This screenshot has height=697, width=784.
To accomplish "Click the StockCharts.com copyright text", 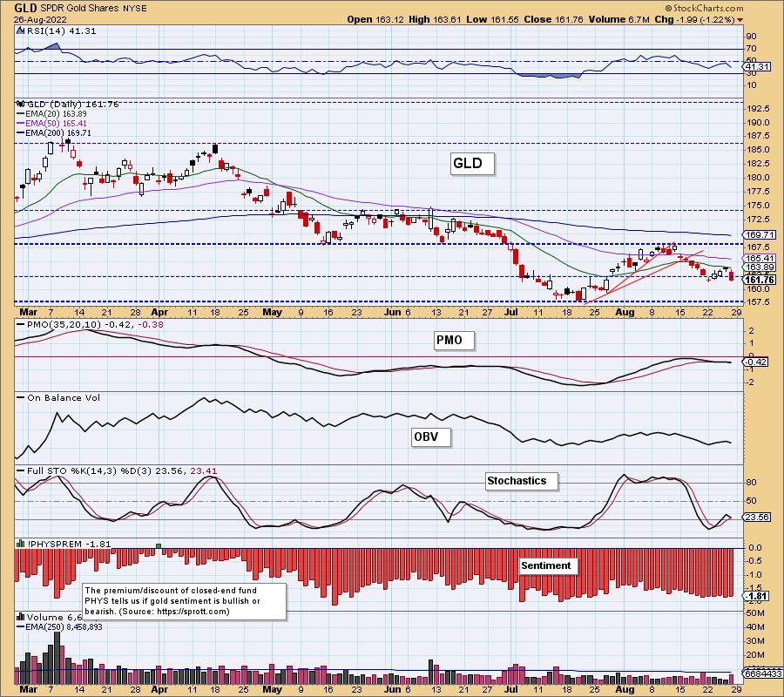I will click(x=704, y=8).
